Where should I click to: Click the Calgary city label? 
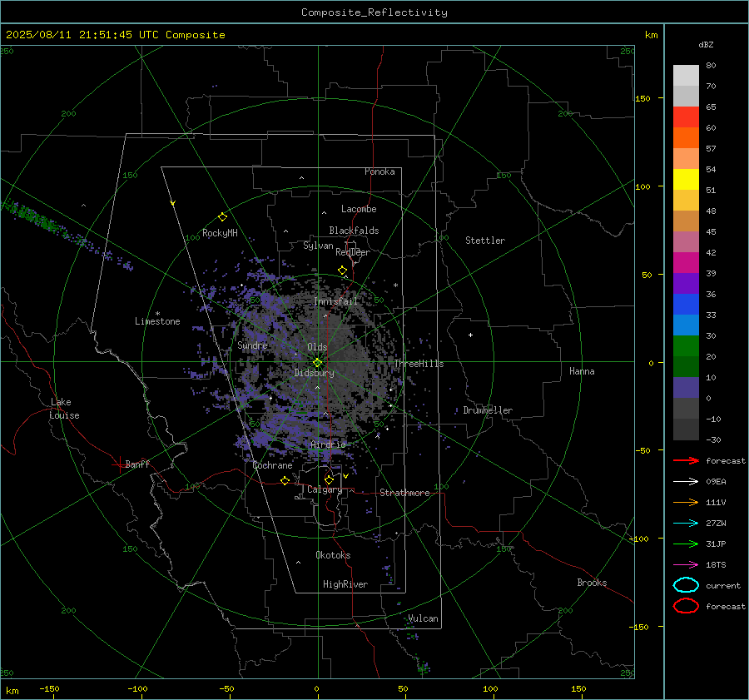pyautogui.click(x=325, y=489)
